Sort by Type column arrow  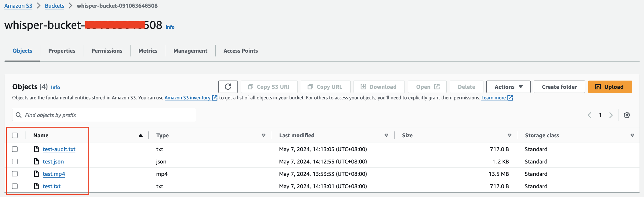tap(263, 135)
